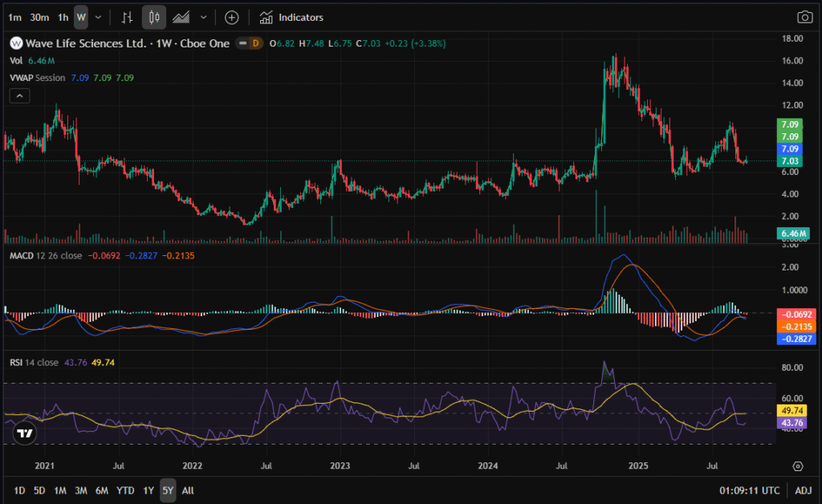Toggle the delayed data D indicator badge
This screenshot has height=504, width=822.
254,43
